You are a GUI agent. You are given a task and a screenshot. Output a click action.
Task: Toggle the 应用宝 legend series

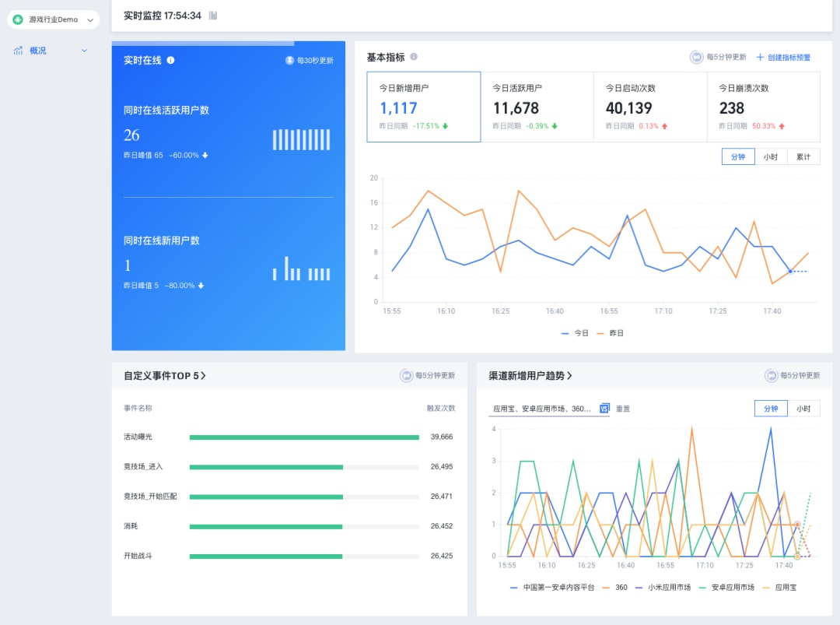pyautogui.click(x=779, y=588)
